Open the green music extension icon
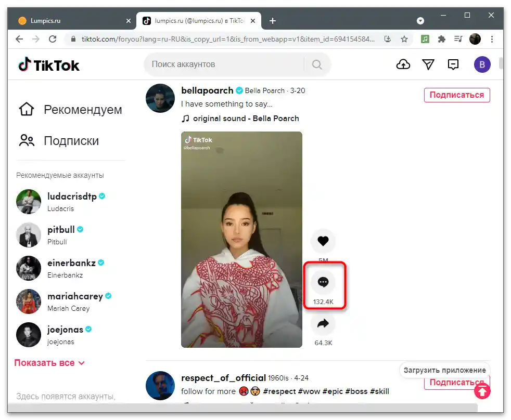 [425, 39]
